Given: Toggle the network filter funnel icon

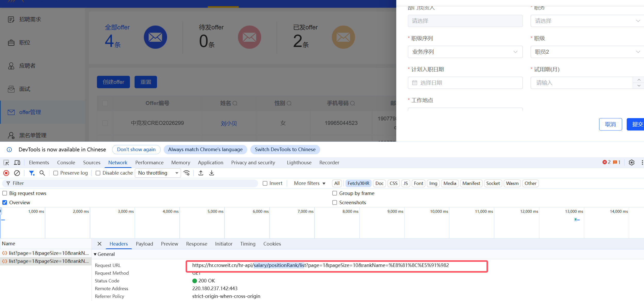Looking at the screenshot, I should click(x=31, y=173).
